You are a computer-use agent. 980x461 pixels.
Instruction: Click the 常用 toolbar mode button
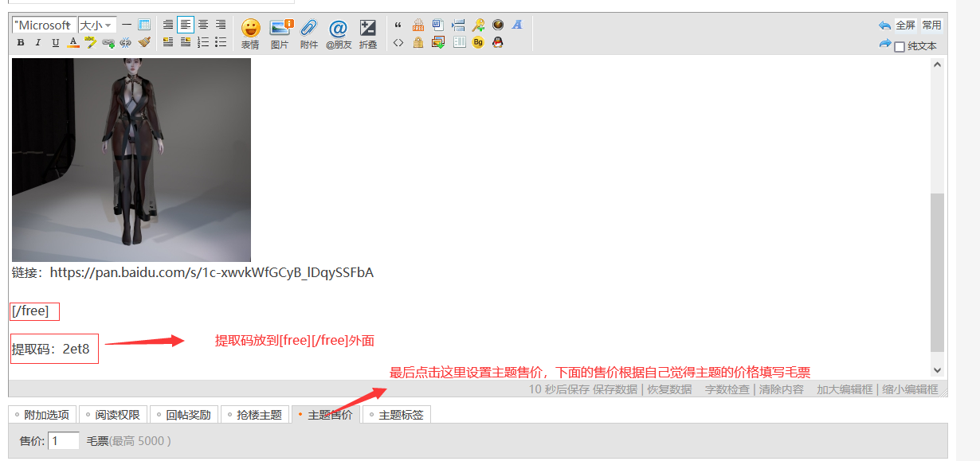pos(931,25)
